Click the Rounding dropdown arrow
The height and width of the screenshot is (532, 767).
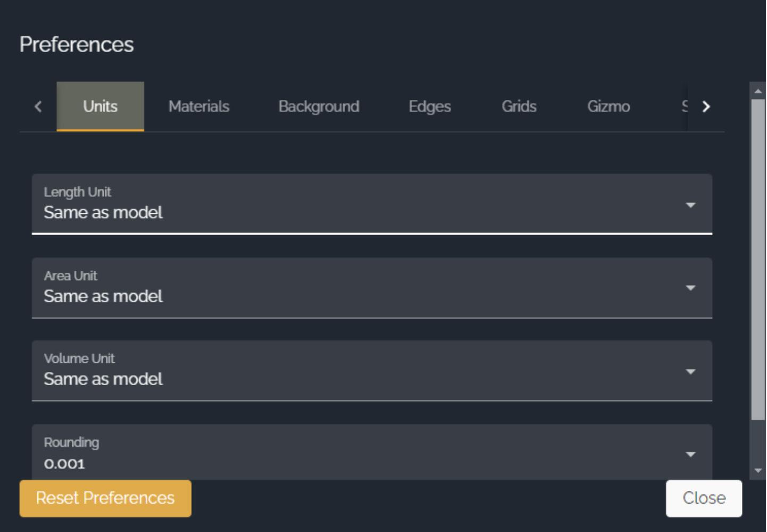[690, 454]
